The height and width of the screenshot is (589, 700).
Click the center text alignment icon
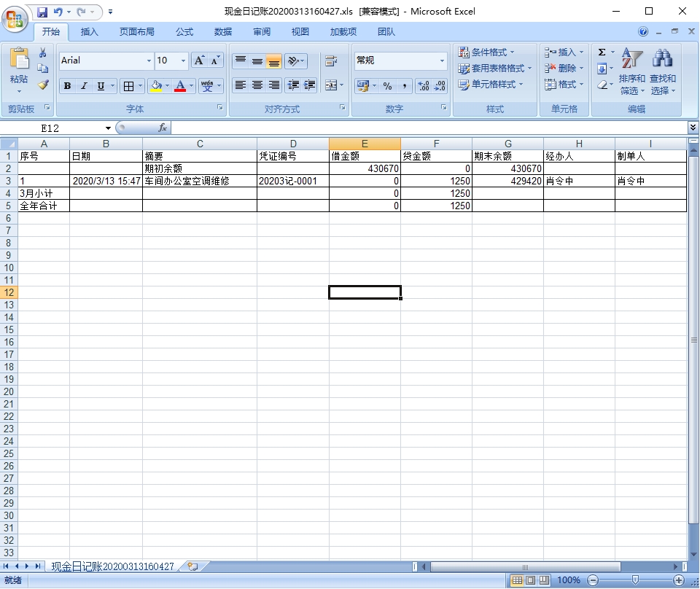257,85
